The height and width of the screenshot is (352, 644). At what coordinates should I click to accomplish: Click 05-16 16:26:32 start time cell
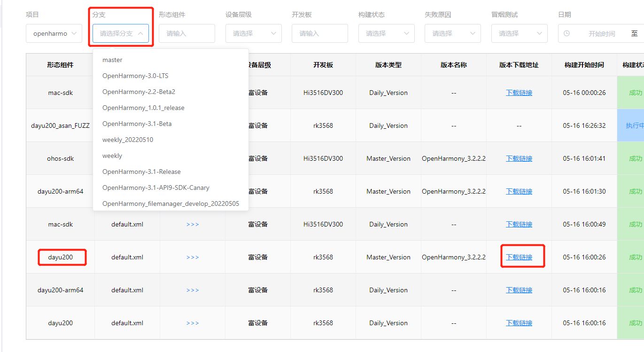[x=584, y=125]
